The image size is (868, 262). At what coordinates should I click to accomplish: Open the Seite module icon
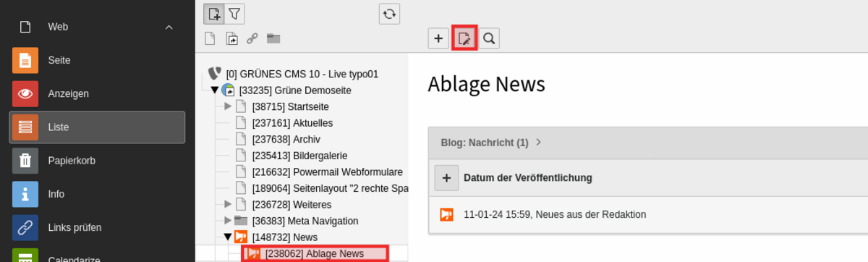pyautogui.click(x=25, y=60)
